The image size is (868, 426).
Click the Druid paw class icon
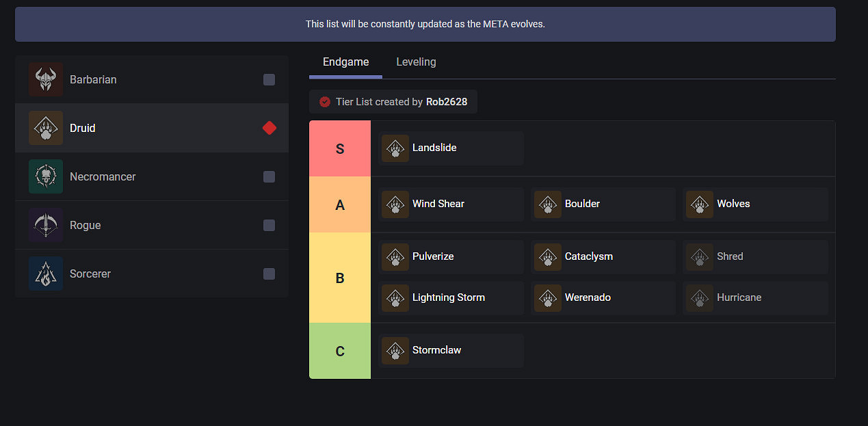46,128
